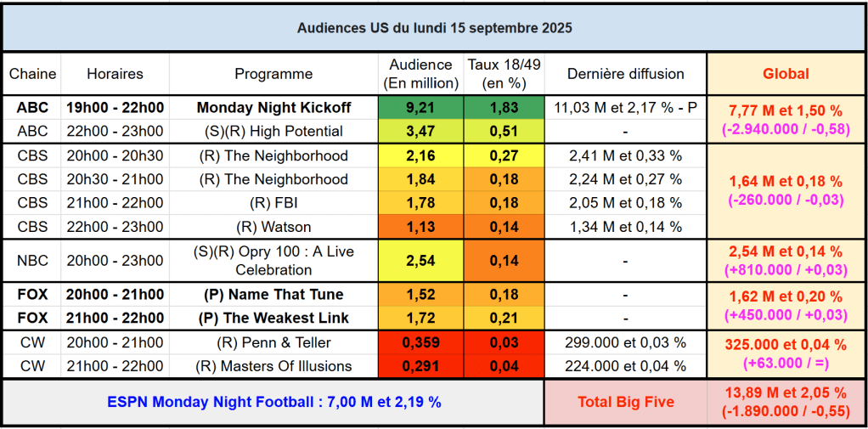This screenshot has width=868, height=429.
Task: Select the 'Total Big Five' cell
Action: point(624,403)
